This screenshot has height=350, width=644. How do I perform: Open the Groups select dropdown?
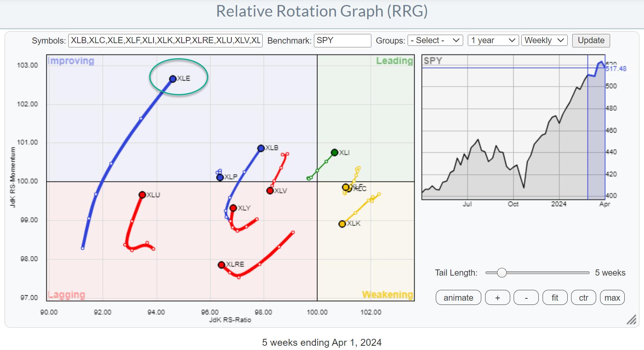coord(435,40)
